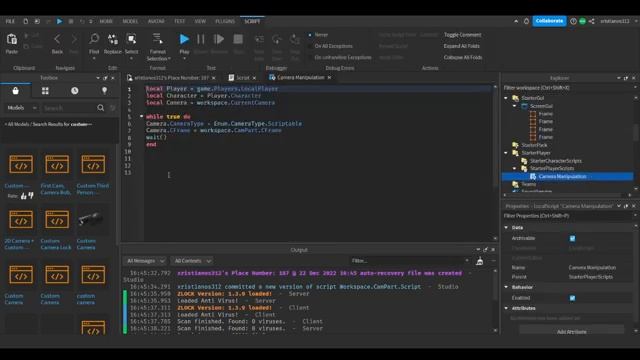Switch to the AVATAR ribbon tab
The image size is (640, 360).
pyautogui.click(x=156, y=21)
